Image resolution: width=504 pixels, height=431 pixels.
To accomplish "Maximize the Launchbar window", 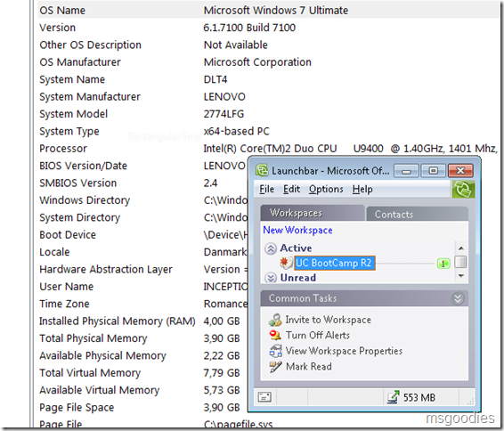I will pos(434,171).
